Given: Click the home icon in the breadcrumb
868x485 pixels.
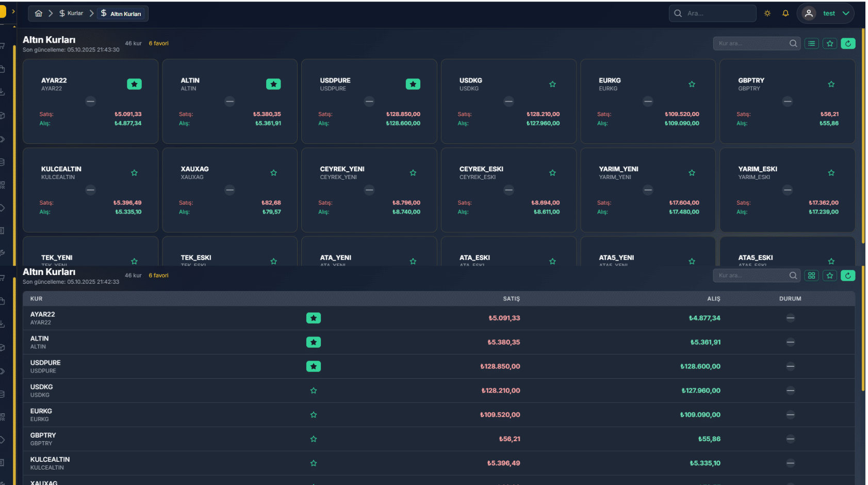Looking at the screenshot, I should point(38,13).
